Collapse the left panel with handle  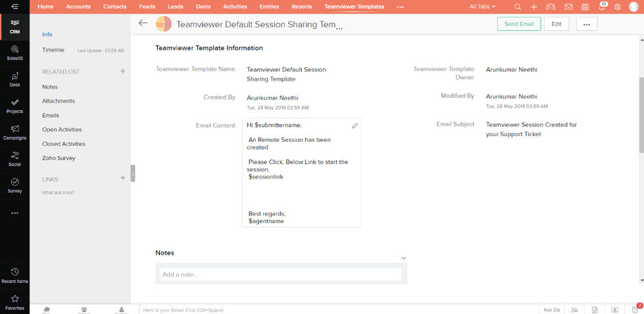pyautogui.click(x=133, y=173)
